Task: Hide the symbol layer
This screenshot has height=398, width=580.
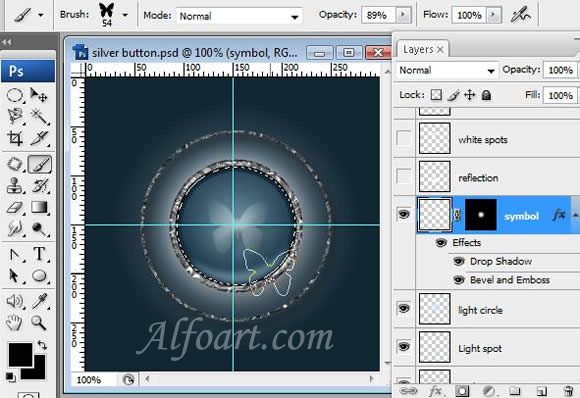Action: (404, 214)
